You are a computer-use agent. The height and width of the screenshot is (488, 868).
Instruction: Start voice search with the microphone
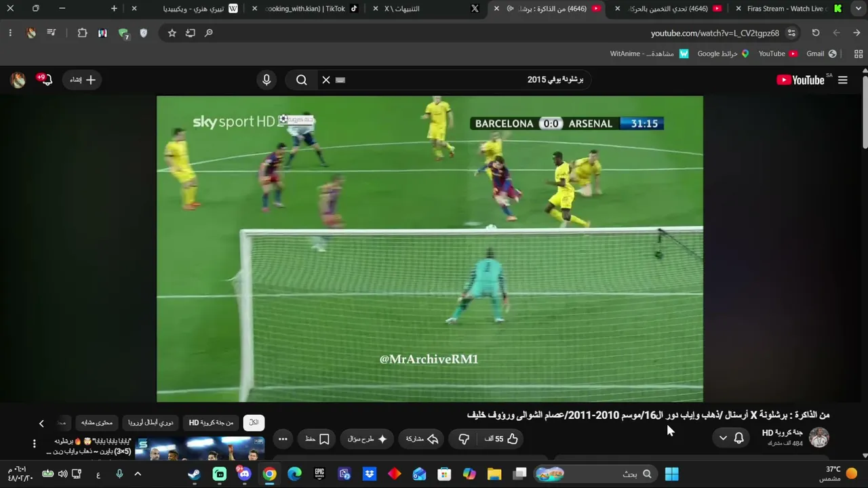[267, 80]
